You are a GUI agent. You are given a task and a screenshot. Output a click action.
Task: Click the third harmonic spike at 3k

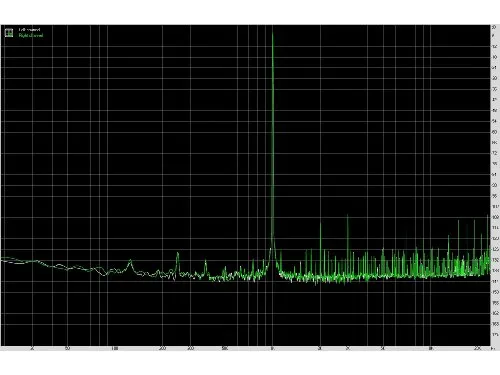pyautogui.click(x=348, y=216)
